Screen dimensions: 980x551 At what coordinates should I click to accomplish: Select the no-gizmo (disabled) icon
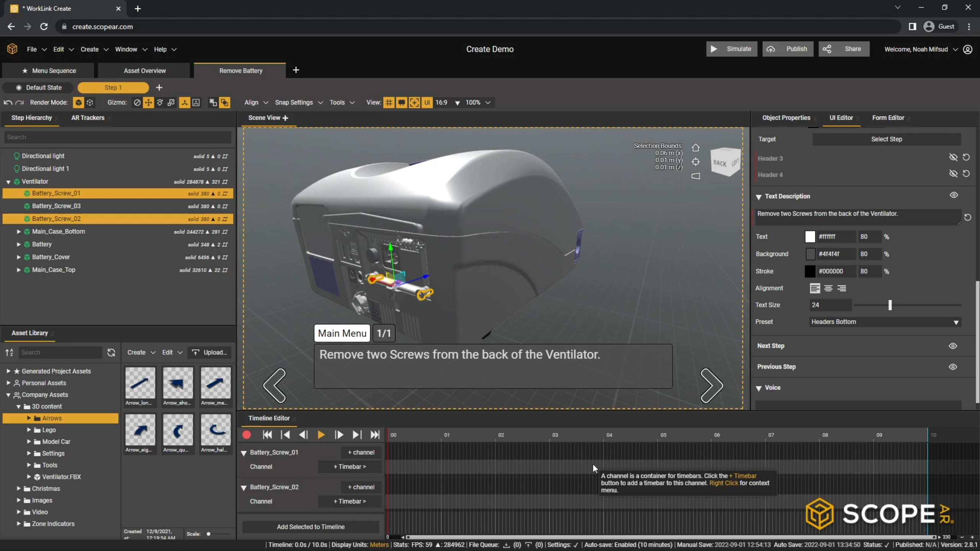(137, 103)
